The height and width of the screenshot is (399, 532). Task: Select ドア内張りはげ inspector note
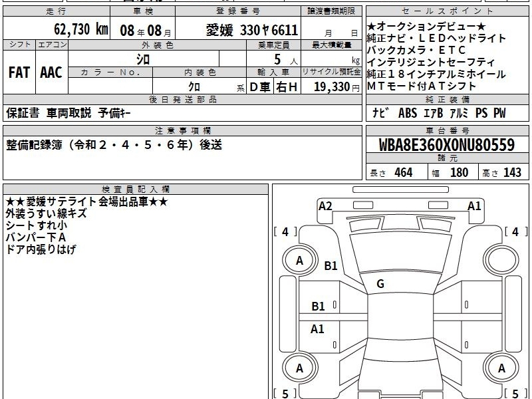click(x=41, y=249)
